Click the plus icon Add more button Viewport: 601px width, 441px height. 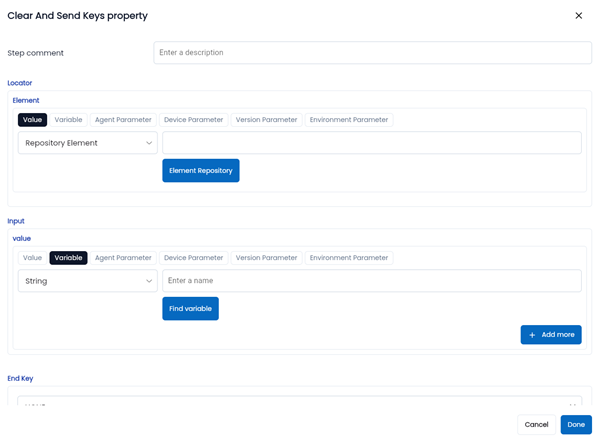[x=551, y=335]
